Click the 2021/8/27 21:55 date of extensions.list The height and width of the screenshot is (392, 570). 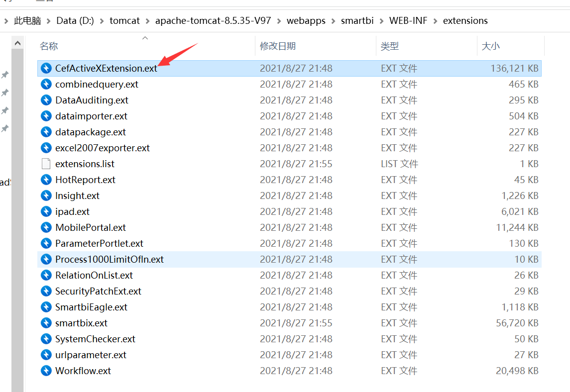pyautogui.click(x=296, y=164)
